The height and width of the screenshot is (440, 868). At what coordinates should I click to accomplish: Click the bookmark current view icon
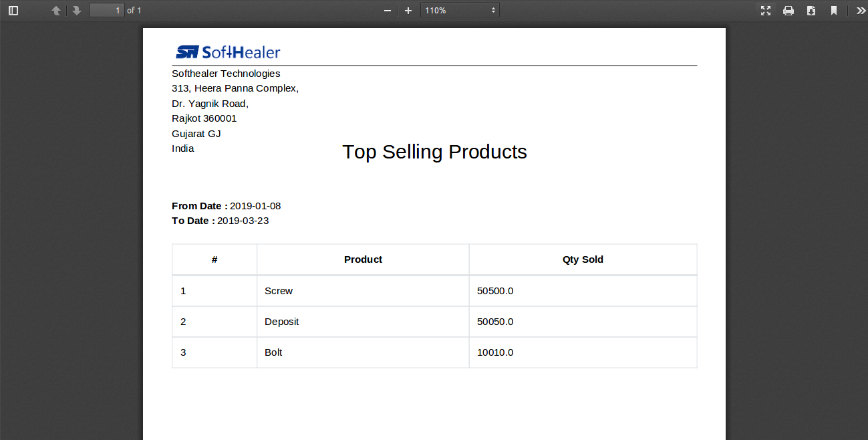[834, 11]
